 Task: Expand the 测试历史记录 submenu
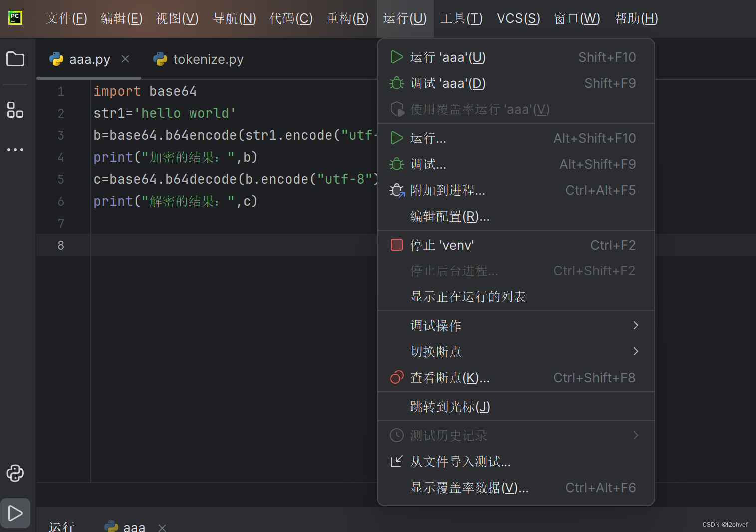click(636, 435)
